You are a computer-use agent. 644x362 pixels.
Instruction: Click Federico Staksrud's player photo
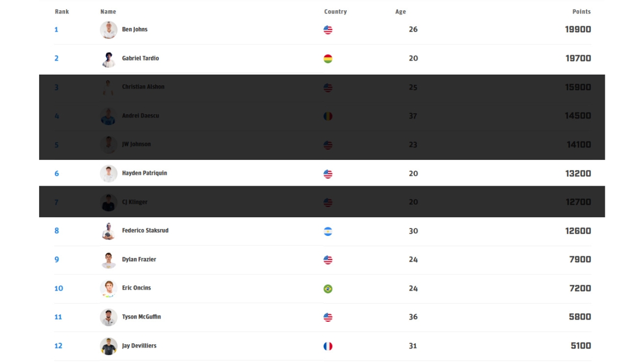point(108,231)
